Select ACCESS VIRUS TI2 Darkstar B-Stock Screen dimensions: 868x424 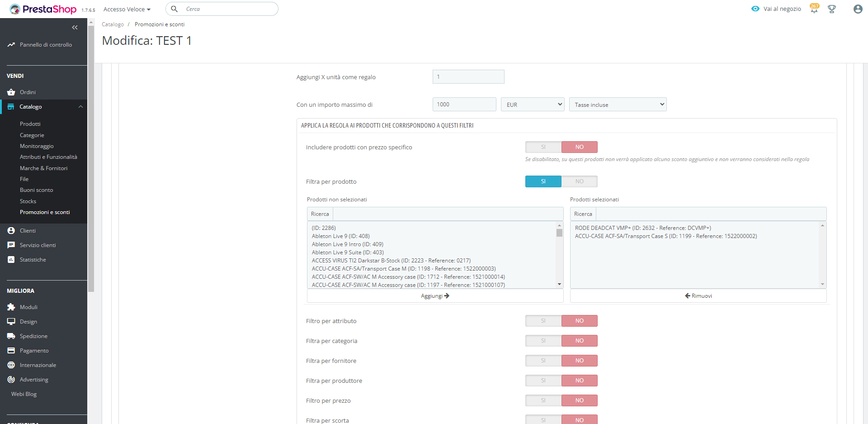(x=391, y=261)
